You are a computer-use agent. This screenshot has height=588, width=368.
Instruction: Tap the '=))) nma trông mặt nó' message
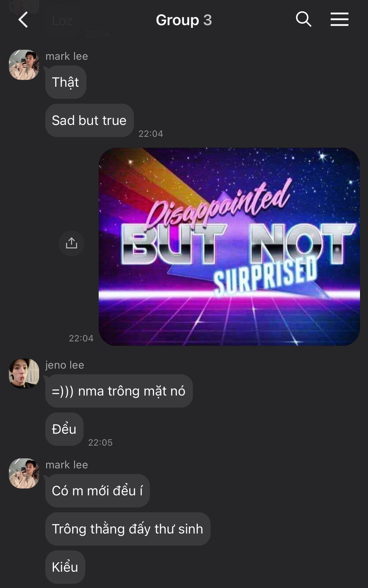coord(119,391)
